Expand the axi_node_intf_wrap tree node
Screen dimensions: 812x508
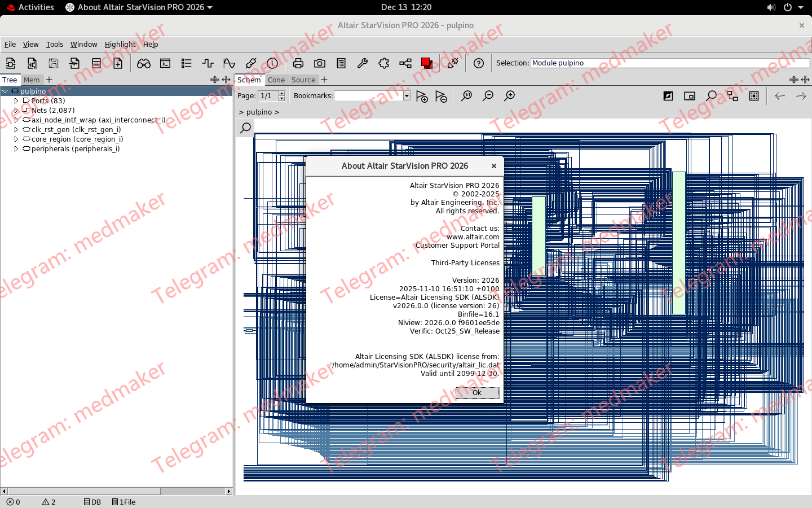15,120
